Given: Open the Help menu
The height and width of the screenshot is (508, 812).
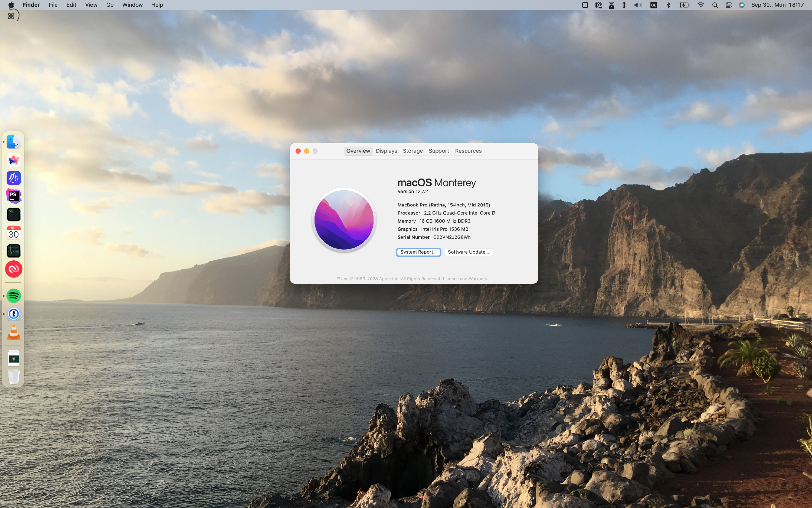Looking at the screenshot, I should coord(157,5).
